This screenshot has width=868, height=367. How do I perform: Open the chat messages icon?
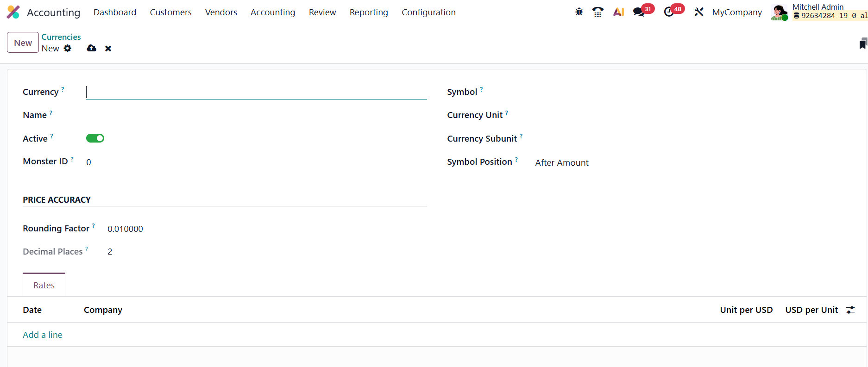pyautogui.click(x=639, y=12)
